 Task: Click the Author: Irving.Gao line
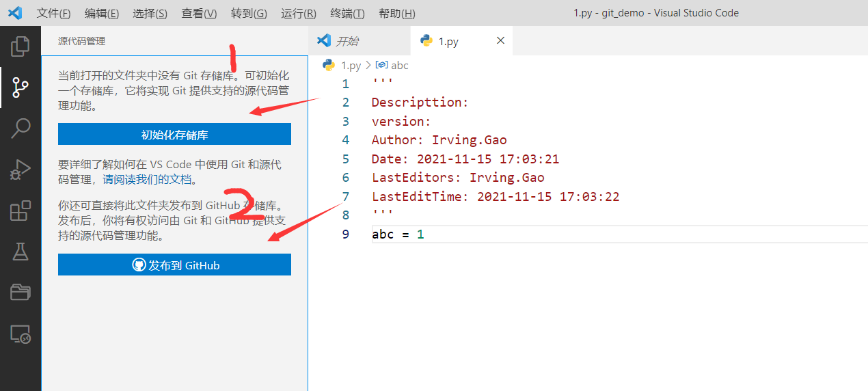tap(439, 140)
